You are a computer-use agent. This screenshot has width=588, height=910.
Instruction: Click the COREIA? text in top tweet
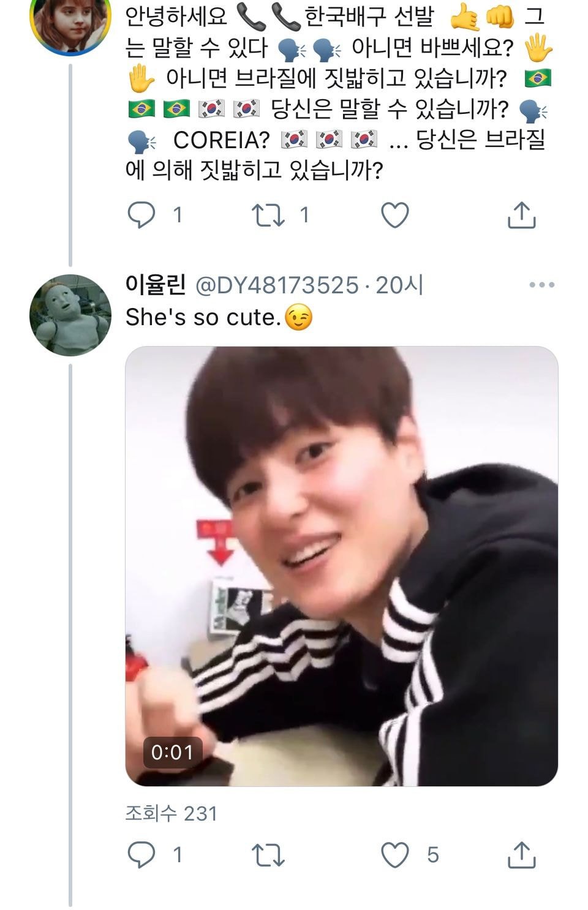(x=221, y=140)
